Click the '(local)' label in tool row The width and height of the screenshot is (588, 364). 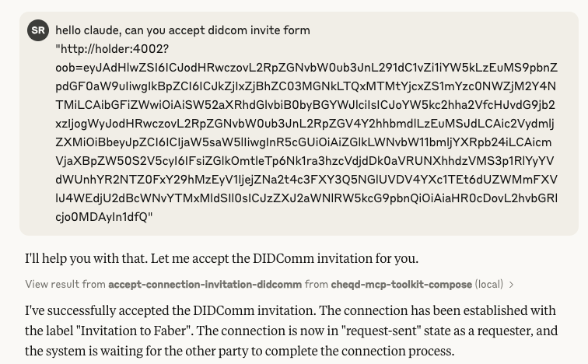[x=488, y=285]
